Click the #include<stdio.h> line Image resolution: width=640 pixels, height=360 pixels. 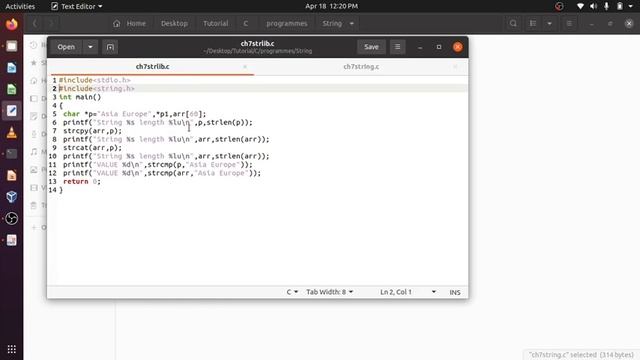(x=95, y=80)
